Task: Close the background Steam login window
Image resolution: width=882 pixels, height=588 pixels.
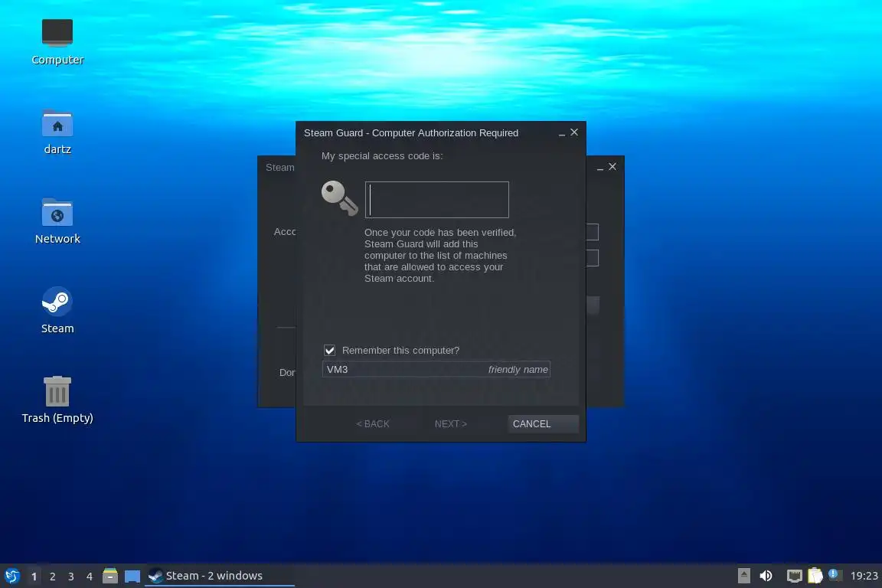Action: pyautogui.click(x=612, y=167)
